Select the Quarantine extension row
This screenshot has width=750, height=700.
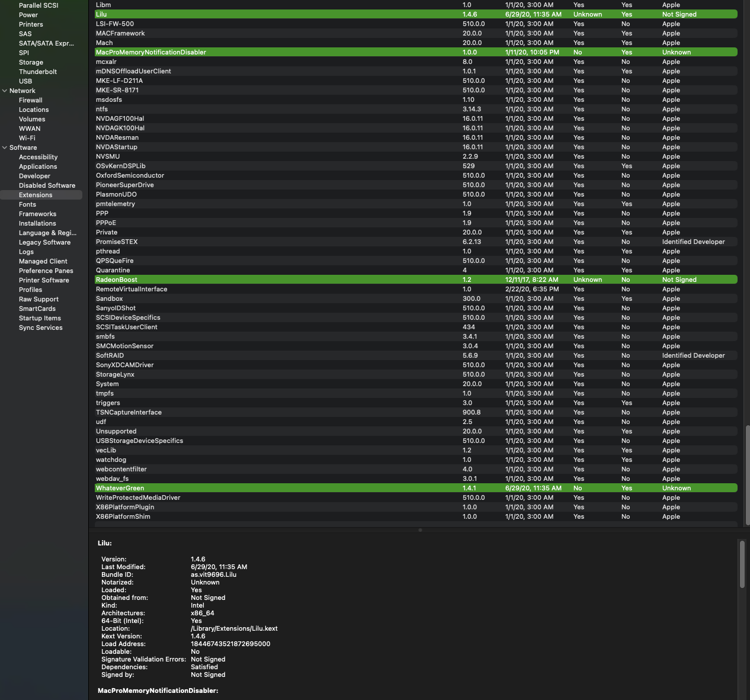[416, 270]
